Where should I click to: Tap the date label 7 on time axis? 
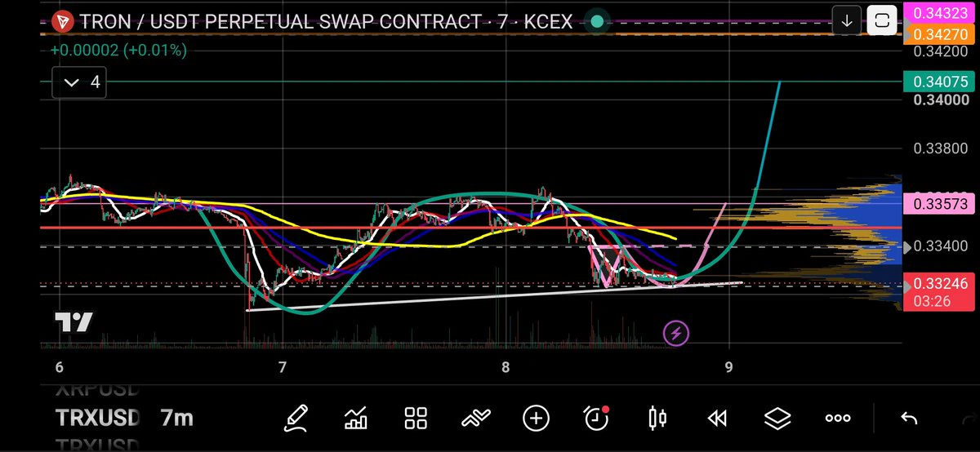(x=283, y=367)
